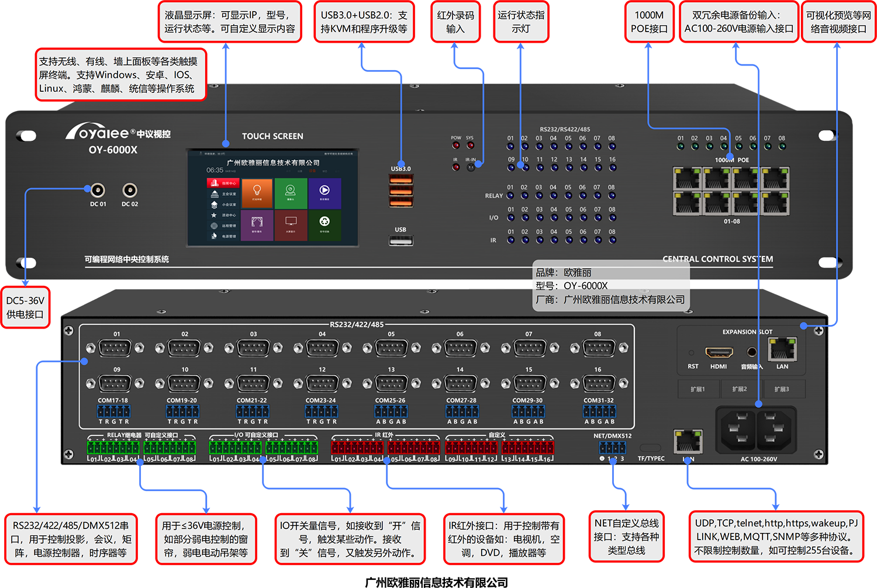
Task: Open 远程管理 with the globe icon
Action: (224, 226)
